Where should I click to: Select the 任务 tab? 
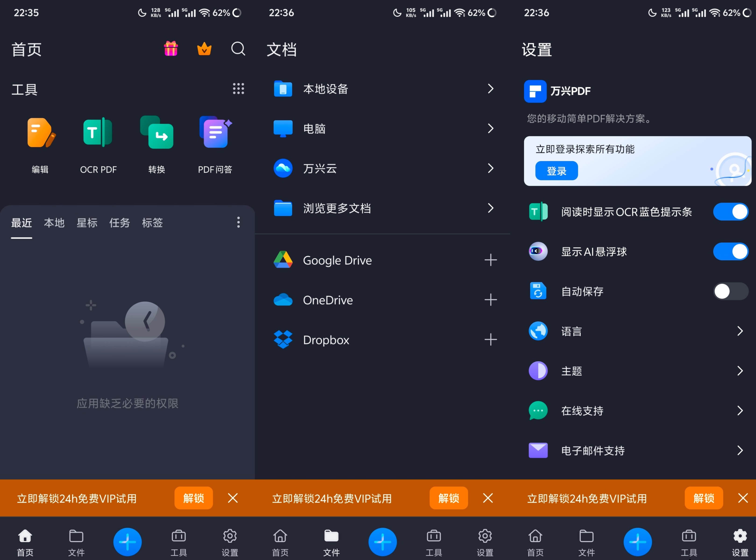[x=119, y=223]
